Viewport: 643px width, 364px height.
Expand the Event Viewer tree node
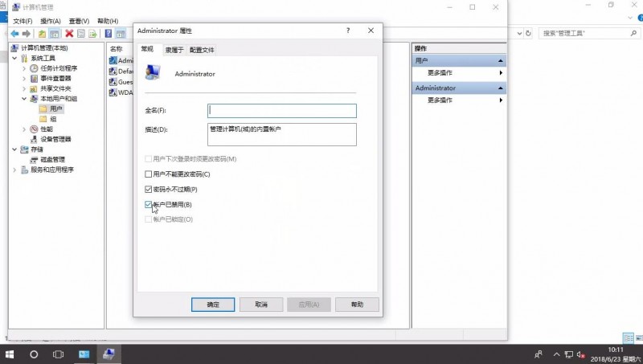24,78
